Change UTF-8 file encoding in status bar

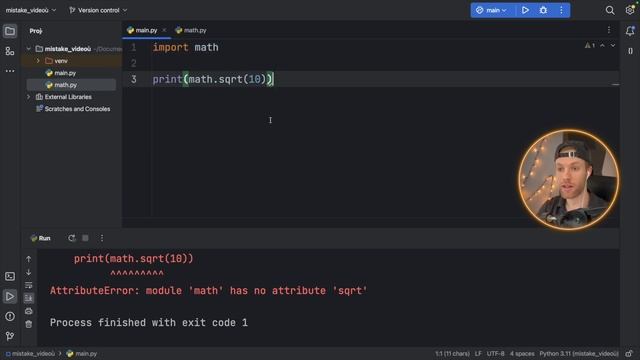[x=496, y=354]
